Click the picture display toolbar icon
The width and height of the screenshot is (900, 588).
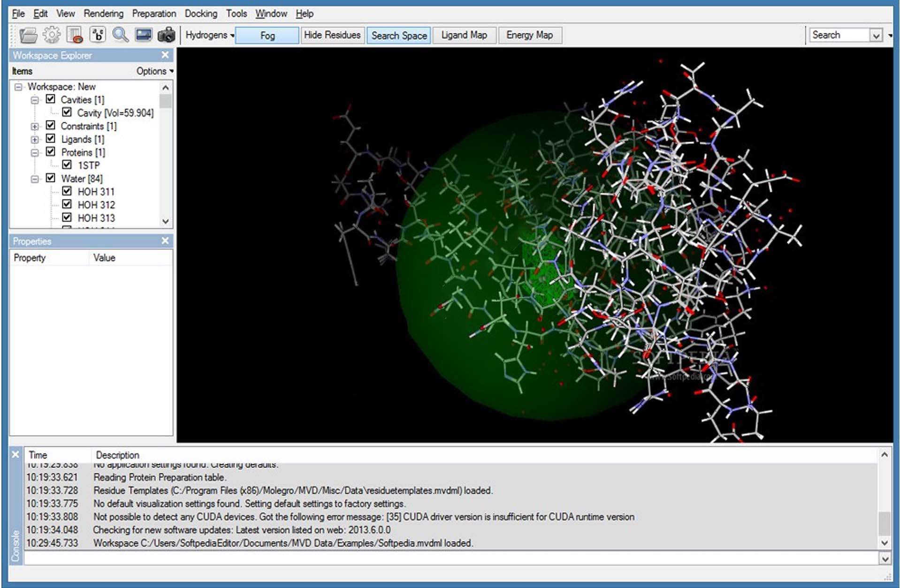tap(144, 35)
